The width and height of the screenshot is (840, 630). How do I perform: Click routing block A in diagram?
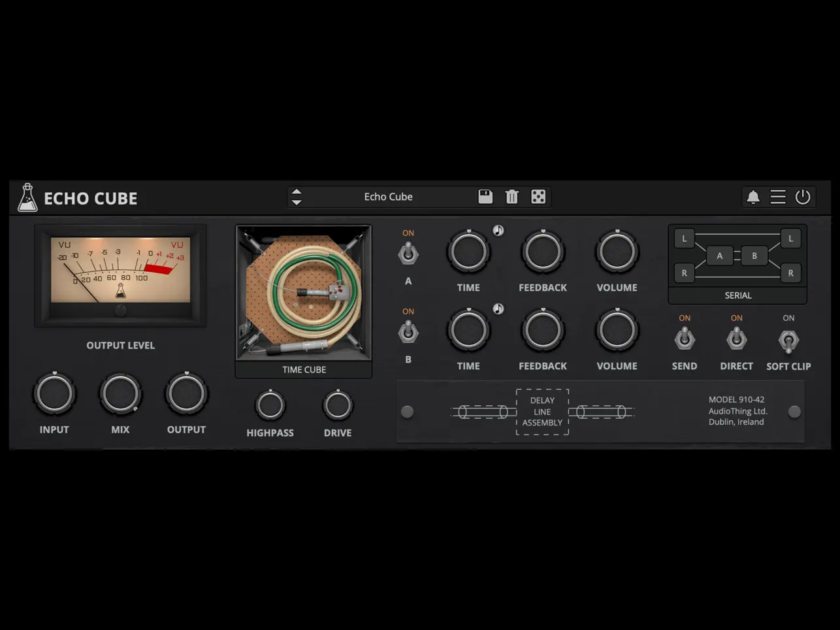click(x=720, y=256)
